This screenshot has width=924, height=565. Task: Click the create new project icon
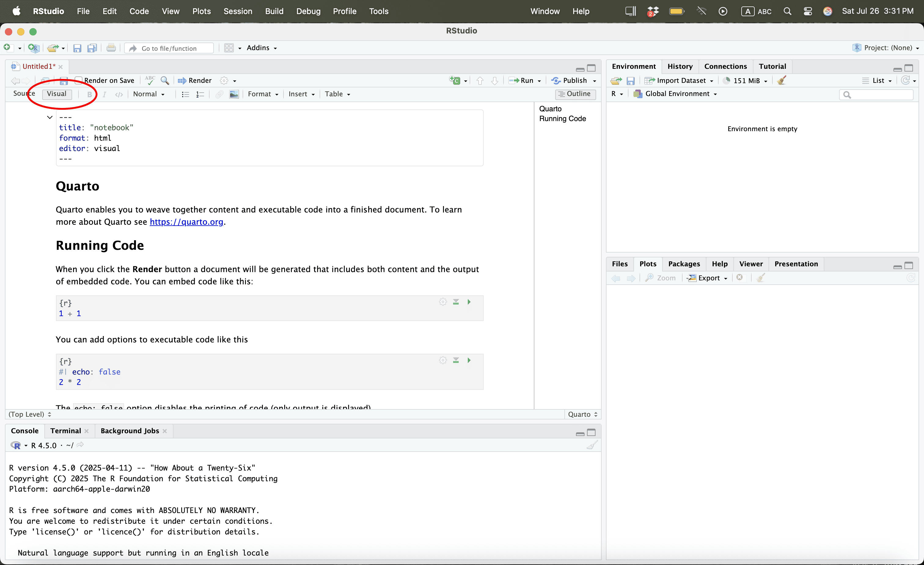(x=33, y=48)
